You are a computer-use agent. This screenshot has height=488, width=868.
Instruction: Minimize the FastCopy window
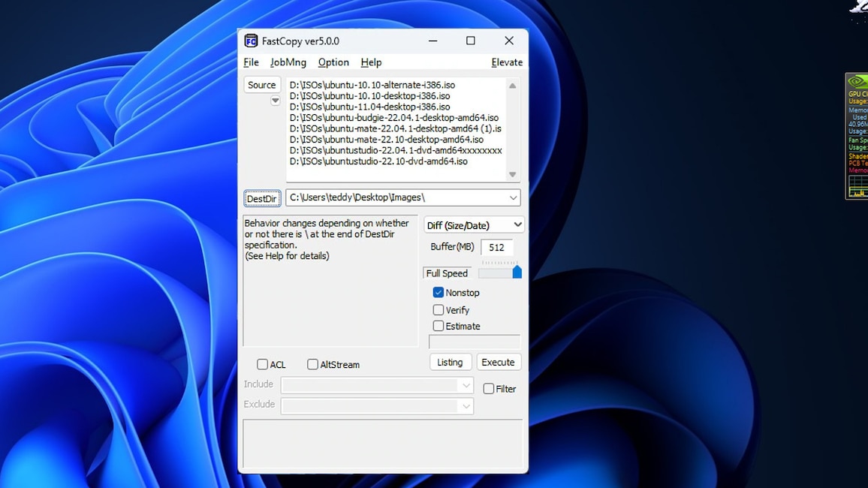433,41
